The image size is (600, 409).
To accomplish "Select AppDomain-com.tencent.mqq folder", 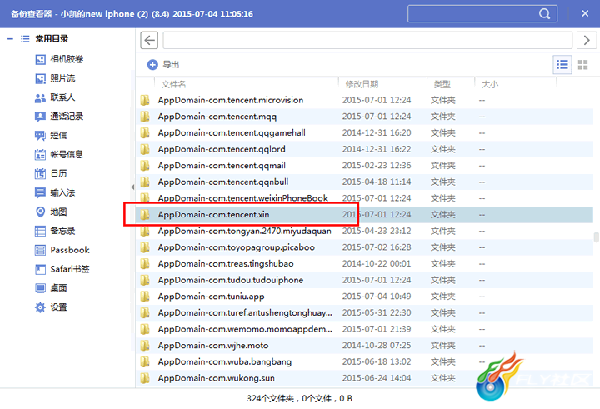I will click(217, 116).
